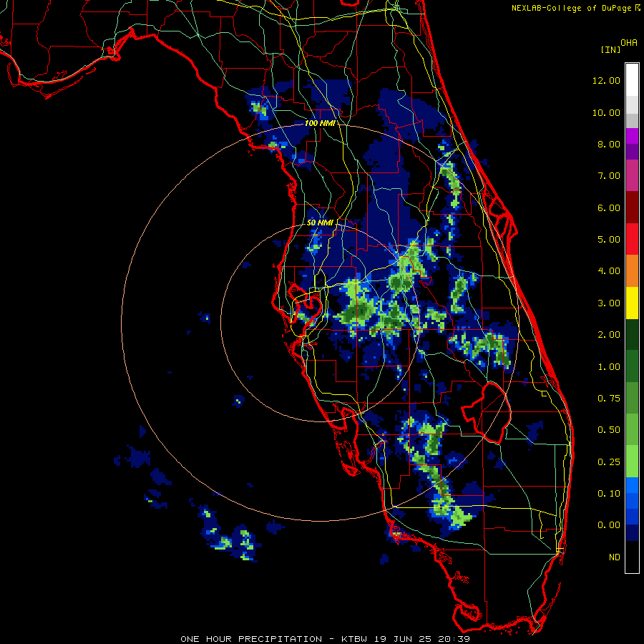644x644 pixels.
Task: Click the OHA product label
Action: [629, 43]
